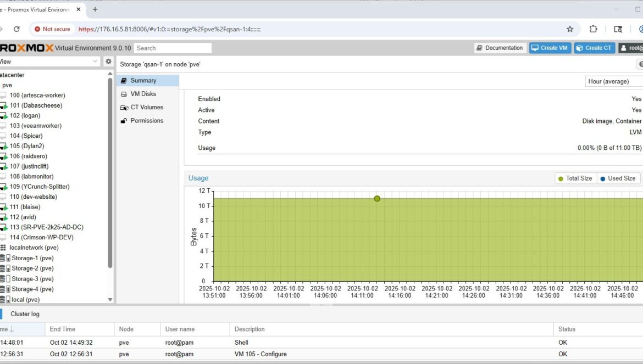Open the View selector dropdown in sidebar

coord(49,61)
